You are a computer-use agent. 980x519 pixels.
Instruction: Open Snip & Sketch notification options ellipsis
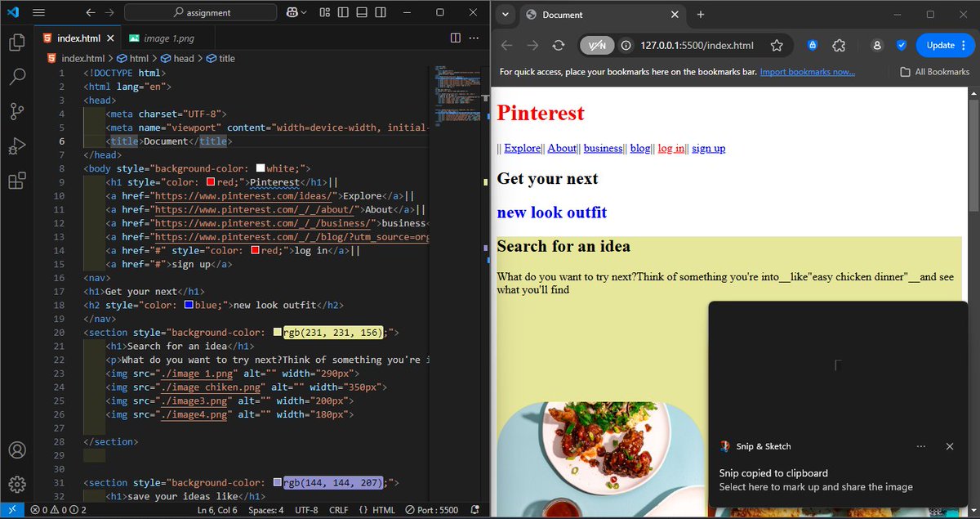921,446
